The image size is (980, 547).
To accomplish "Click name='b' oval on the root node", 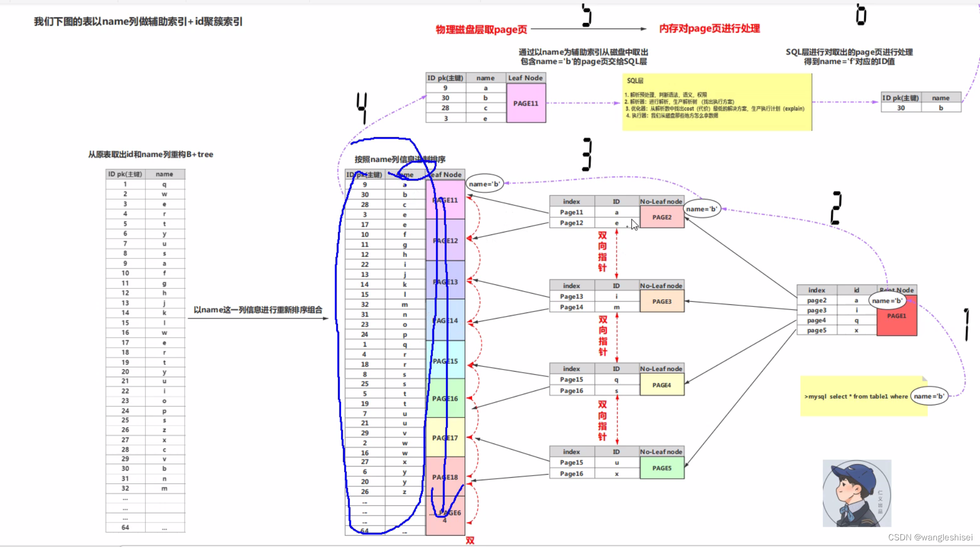I will click(x=887, y=301).
